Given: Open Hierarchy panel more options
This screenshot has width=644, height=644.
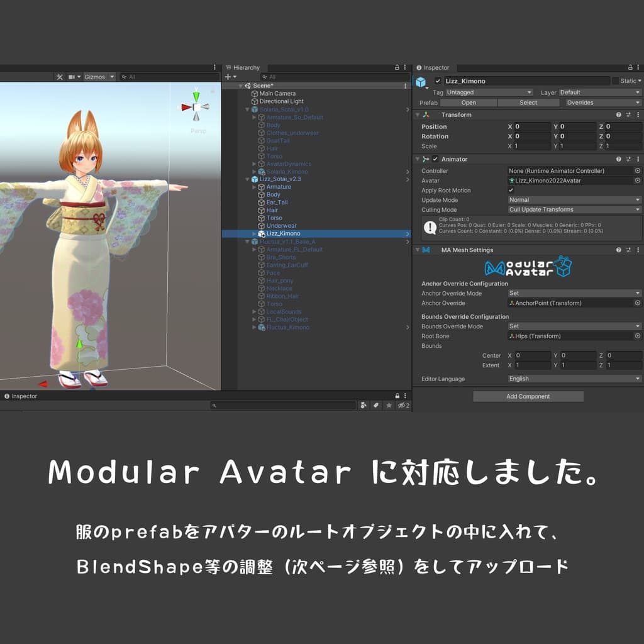Looking at the screenshot, I should (x=405, y=67).
